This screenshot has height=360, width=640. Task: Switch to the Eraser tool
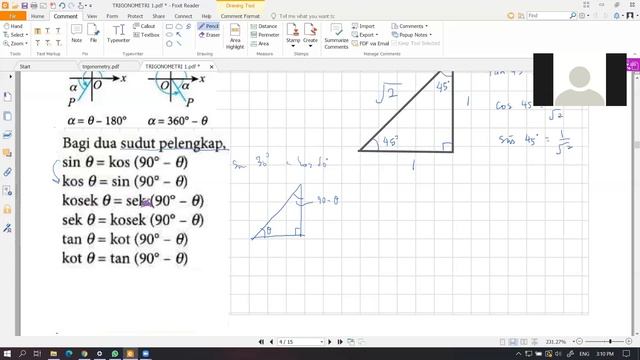209,35
